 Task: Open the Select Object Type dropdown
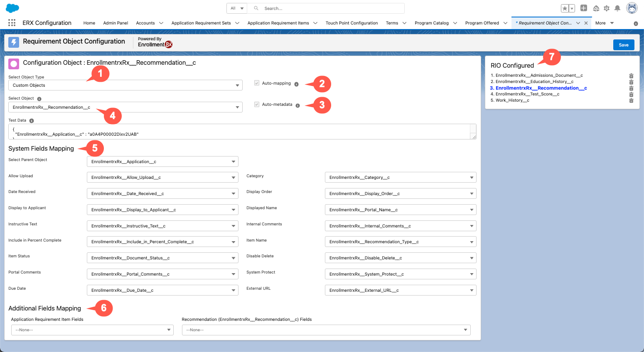[125, 85]
